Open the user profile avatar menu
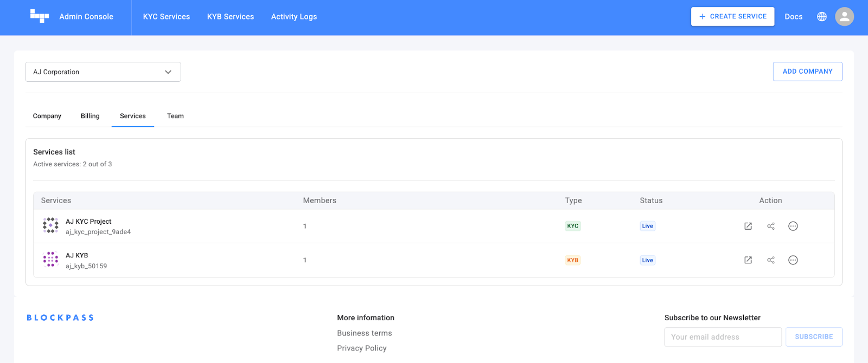 coord(844,17)
